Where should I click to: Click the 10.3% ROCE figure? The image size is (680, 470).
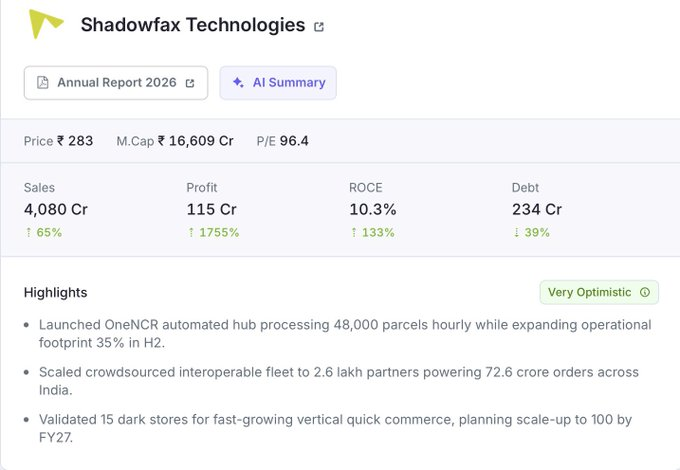[x=373, y=209]
